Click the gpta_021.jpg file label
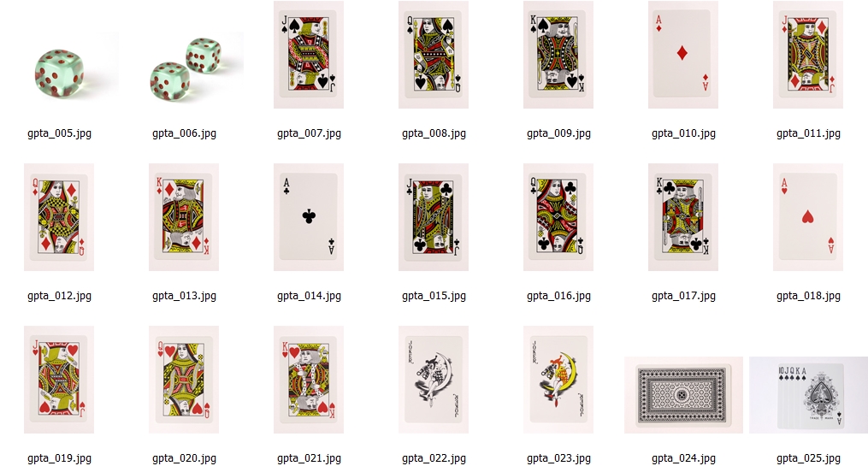Screen dimensions: 868x472 coord(309,458)
